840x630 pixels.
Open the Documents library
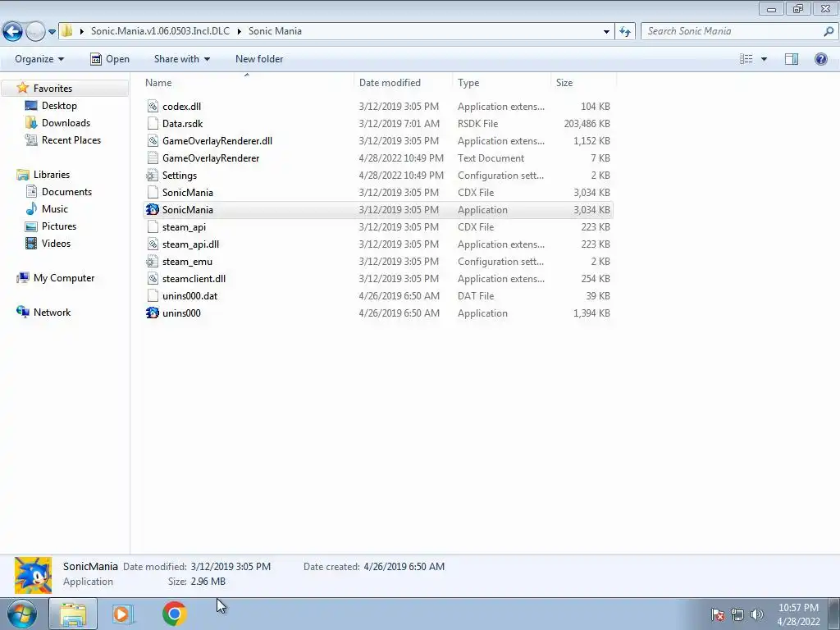66,192
